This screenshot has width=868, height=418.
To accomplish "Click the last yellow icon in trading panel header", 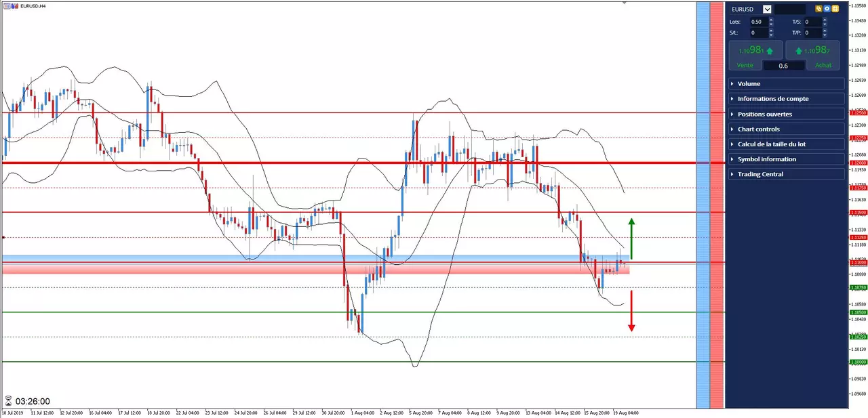I will [x=835, y=9].
